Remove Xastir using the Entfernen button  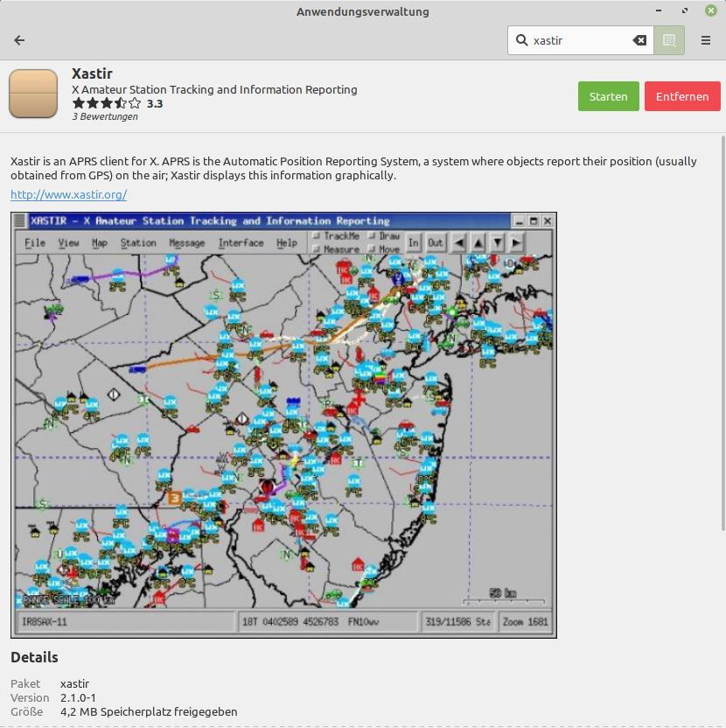[682, 96]
